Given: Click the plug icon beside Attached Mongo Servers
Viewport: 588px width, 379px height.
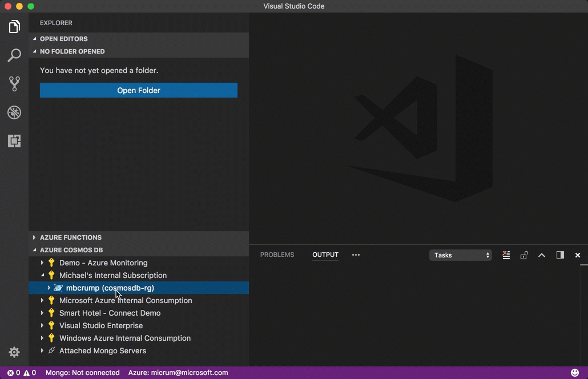Looking at the screenshot, I should (52, 350).
